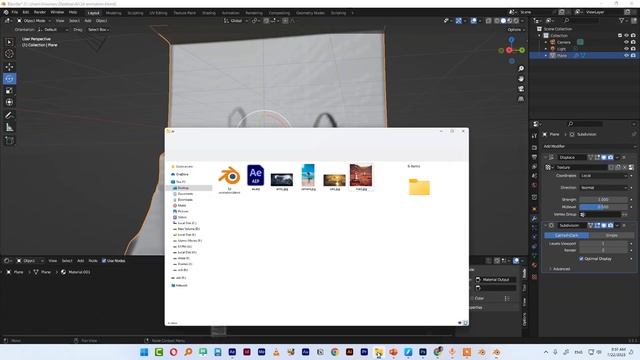Click the Midlevel slider in Displace modifier
640x360 pixels.
point(604,207)
